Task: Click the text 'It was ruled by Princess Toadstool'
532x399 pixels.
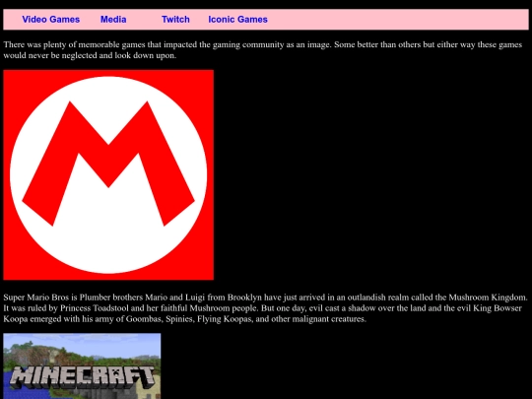Action: click(x=66, y=308)
